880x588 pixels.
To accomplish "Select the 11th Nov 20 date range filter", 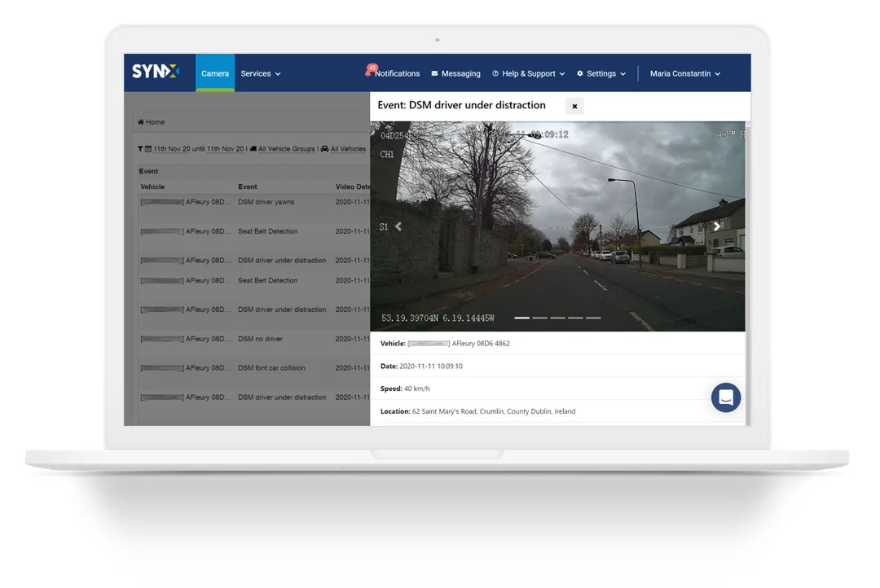I will point(199,149).
